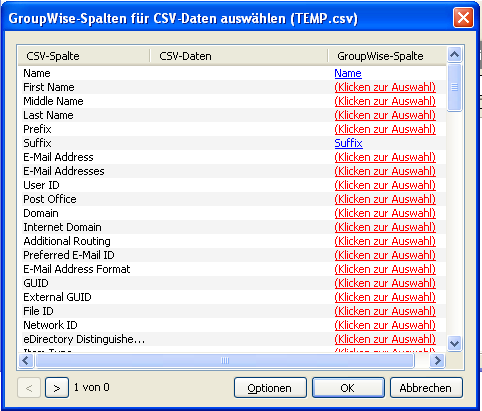Choose GroupWise column for Internet Domain row
Image resolution: width=482 pixels, height=411 pixels.
[x=385, y=227]
